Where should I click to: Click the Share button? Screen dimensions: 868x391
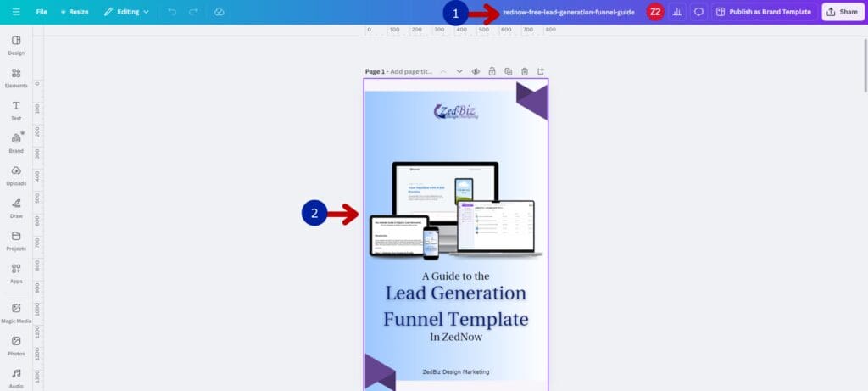843,12
